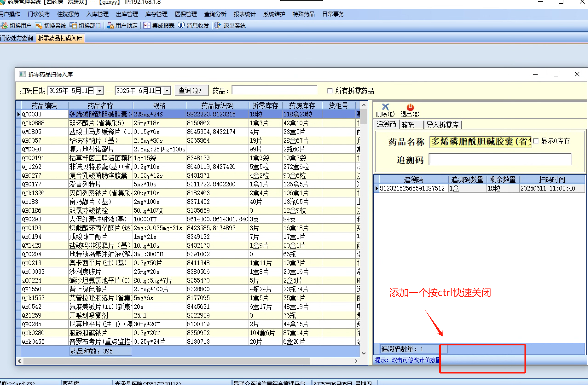Image resolution: width=588 pixels, height=385 pixels.
Task: Expand the start date dropdown arrow
Action: [100, 91]
